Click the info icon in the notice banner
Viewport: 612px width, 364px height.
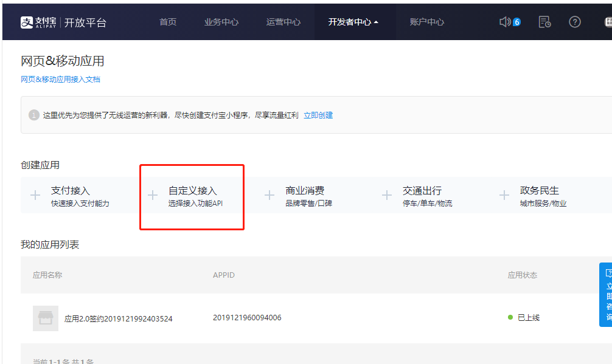[34, 115]
